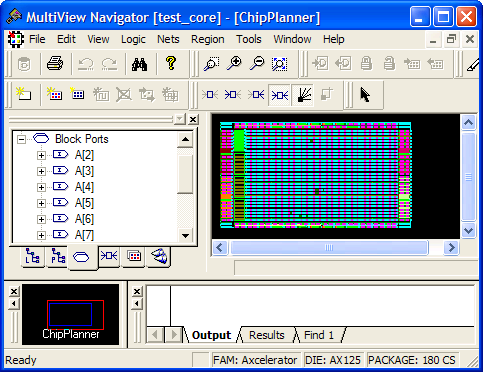Click the Redo arrow icon
Viewport: 483px width, 372px height.
(109, 63)
